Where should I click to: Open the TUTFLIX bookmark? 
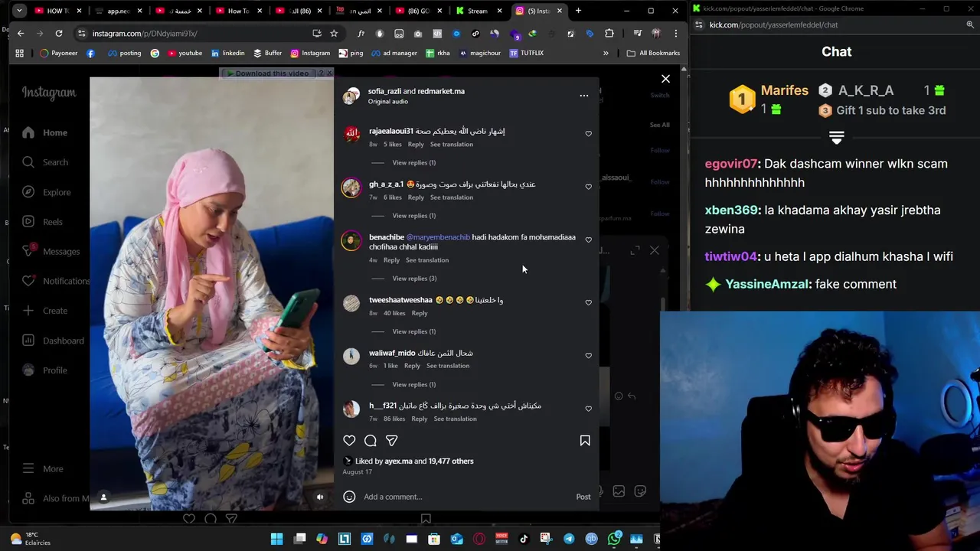click(526, 53)
